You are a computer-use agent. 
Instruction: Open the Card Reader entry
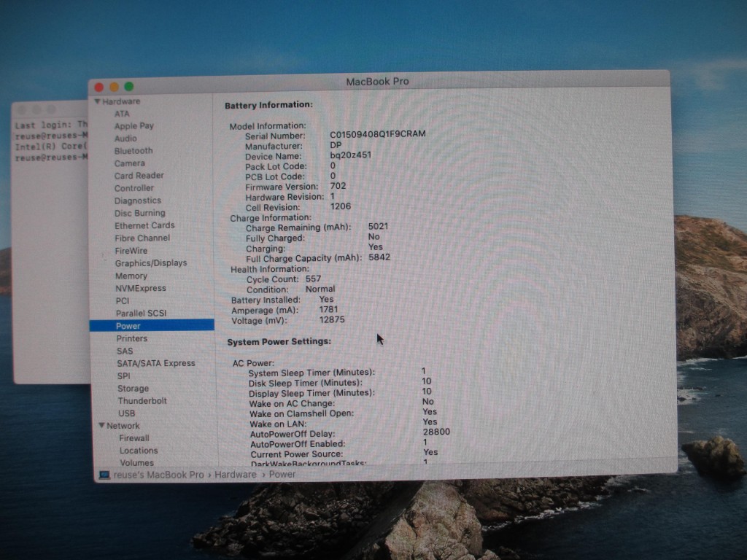139,176
